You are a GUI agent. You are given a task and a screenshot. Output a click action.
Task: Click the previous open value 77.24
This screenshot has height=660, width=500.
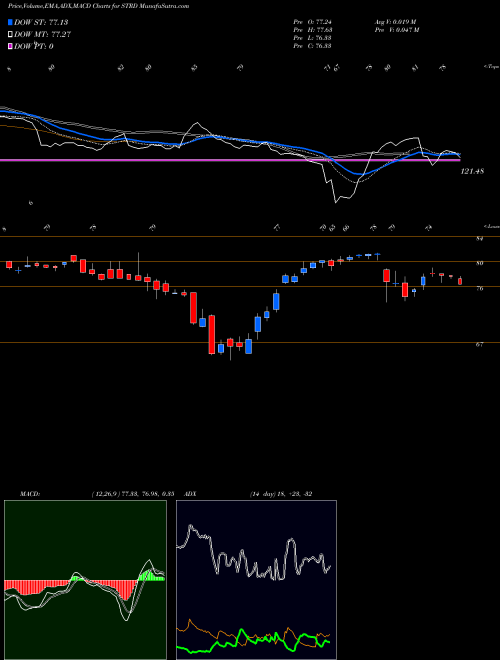(322, 22)
